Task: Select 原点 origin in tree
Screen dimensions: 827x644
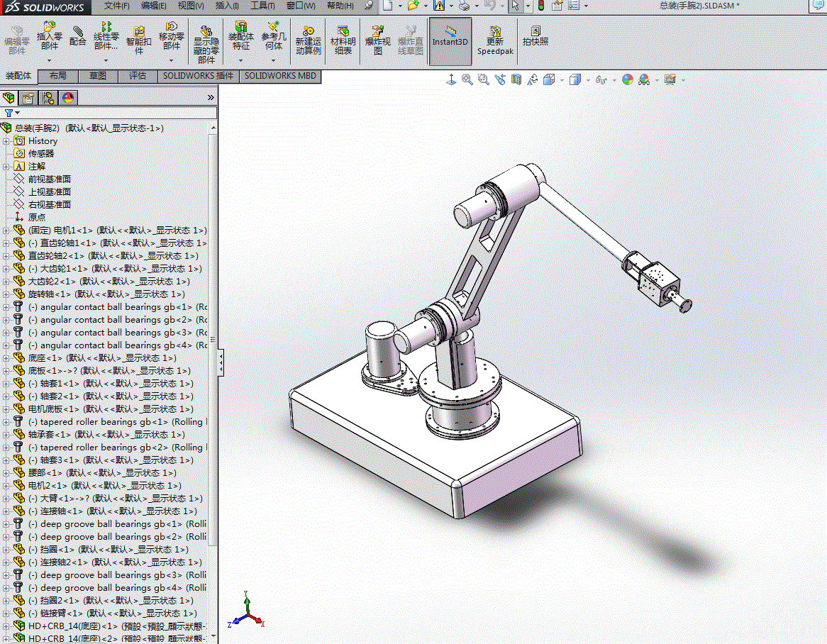Action: [36, 217]
